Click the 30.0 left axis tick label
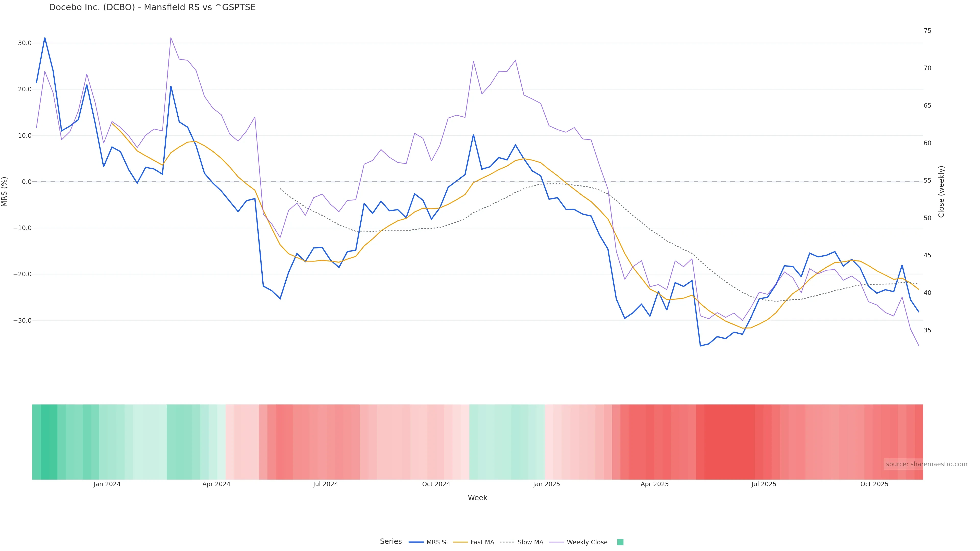This screenshot has height=551, width=980. tap(25, 43)
